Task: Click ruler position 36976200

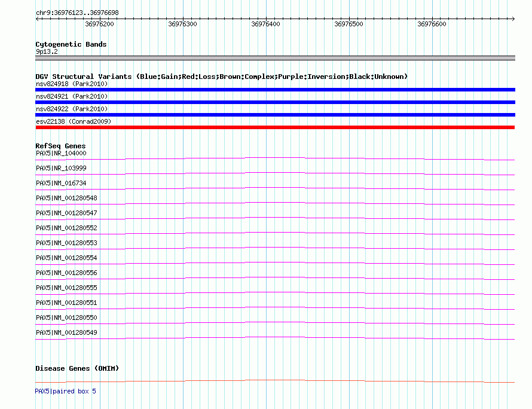Action: [x=99, y=24]
